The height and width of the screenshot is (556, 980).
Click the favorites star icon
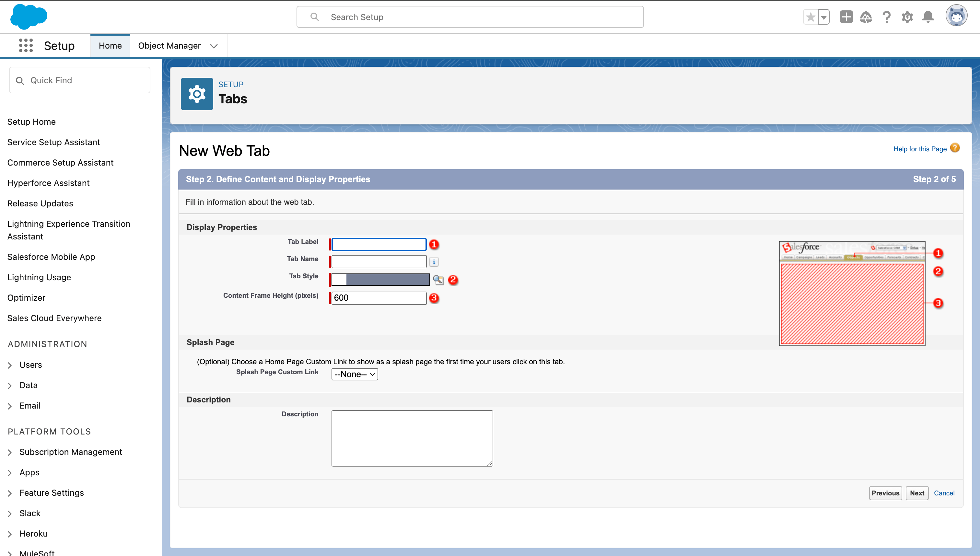[x=810, y=17]
